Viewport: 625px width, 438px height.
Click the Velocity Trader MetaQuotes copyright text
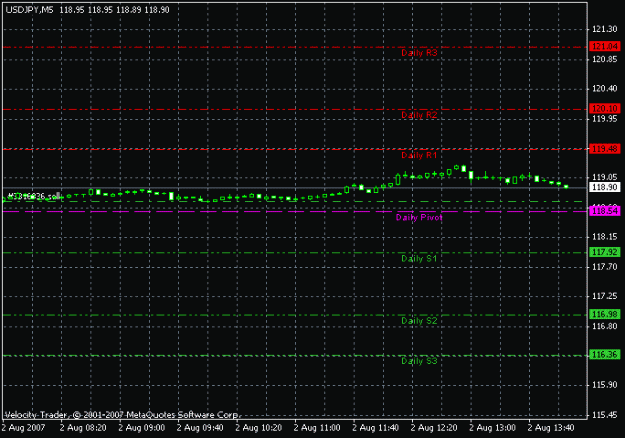click(x=122, y=415)
